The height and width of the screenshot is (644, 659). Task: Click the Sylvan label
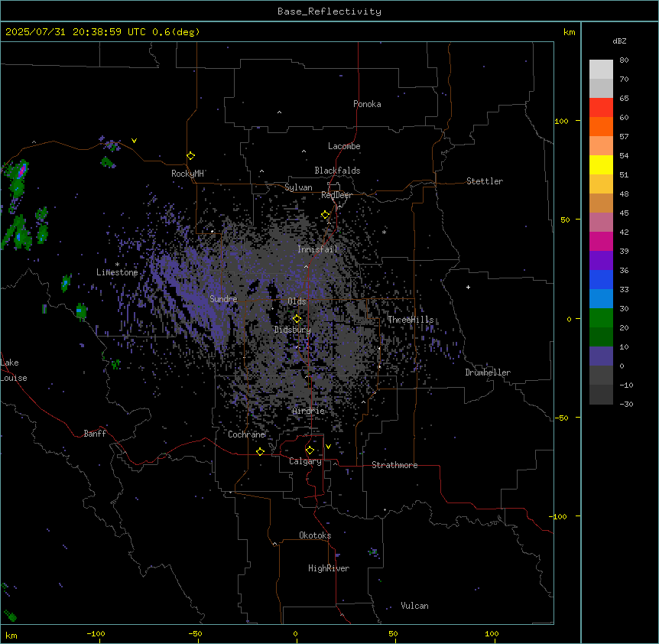click(298, 187)
